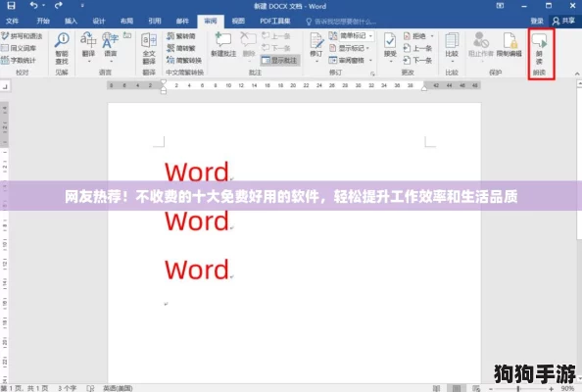Open 限制编辑 restrict editing

[x=509, y=45]
